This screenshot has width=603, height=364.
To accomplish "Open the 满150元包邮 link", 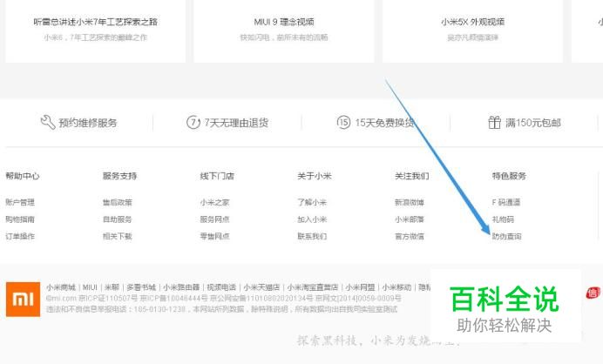I will click(533, 123).
